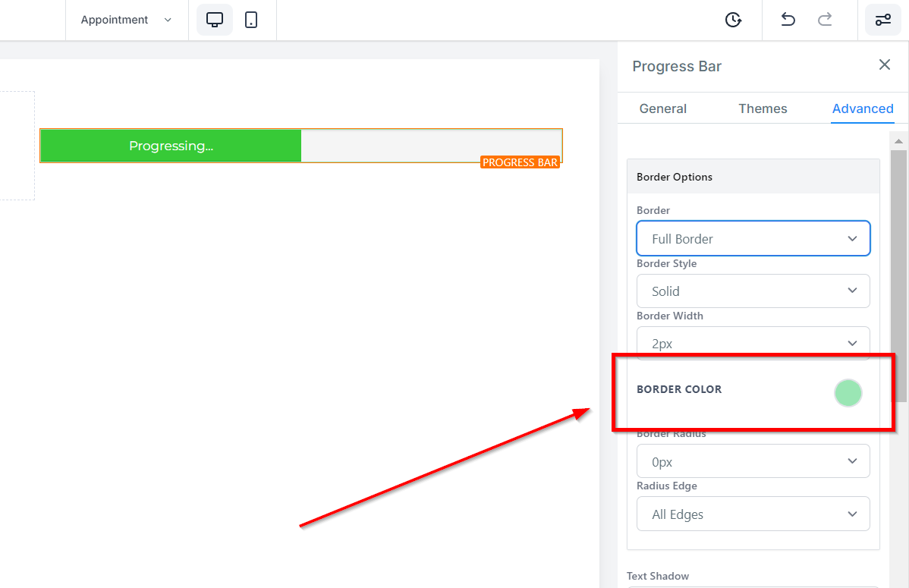Viewport: 909px width, 588px height.
Task: Close the Progress Bar panel
Action: 884,64
